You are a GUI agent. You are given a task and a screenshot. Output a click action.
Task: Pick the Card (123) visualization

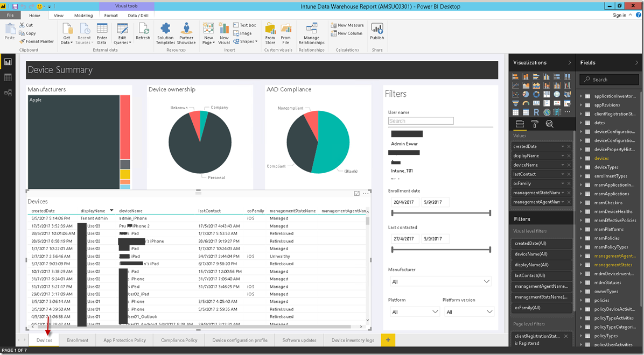click(536, 103)
